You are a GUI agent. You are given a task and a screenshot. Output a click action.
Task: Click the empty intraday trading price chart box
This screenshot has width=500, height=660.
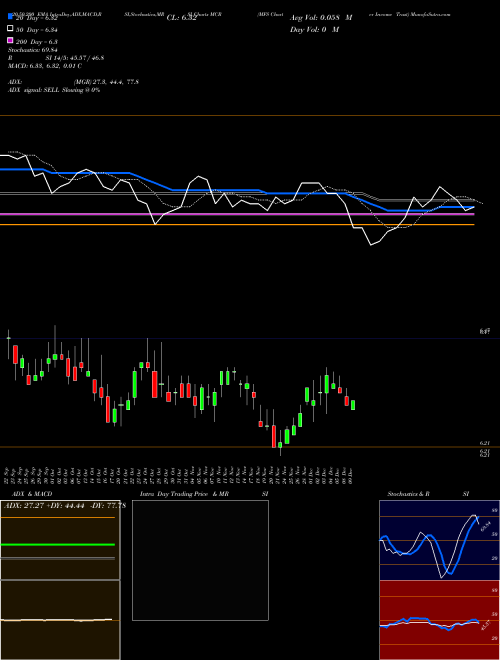tap(200, 560)
